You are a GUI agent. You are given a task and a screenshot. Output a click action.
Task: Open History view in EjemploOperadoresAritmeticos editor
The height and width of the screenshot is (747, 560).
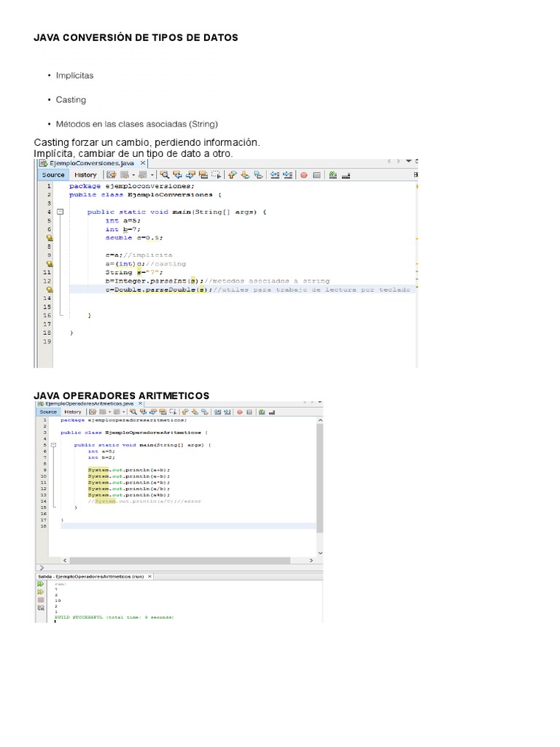tap(72, 411)
